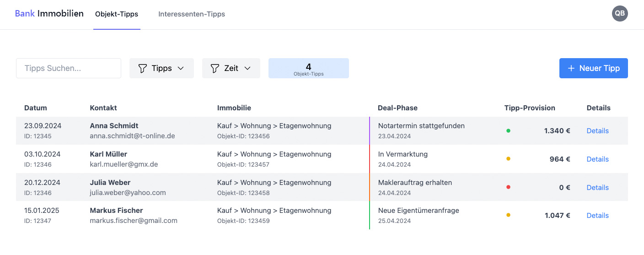The height and width of the screenshot is (255, 644).
Task: Click the purple deal-phase bar of first row
Action: tap(369, 131)
